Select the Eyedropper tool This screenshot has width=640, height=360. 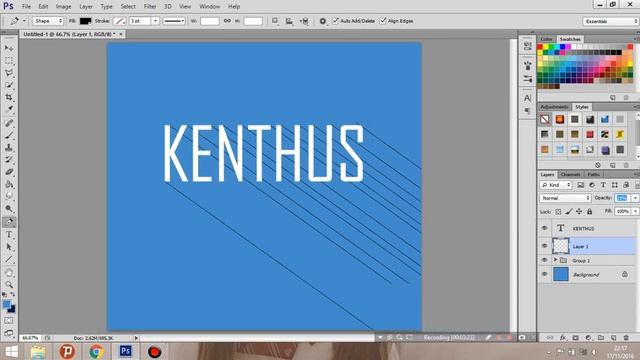click(9, 109)
